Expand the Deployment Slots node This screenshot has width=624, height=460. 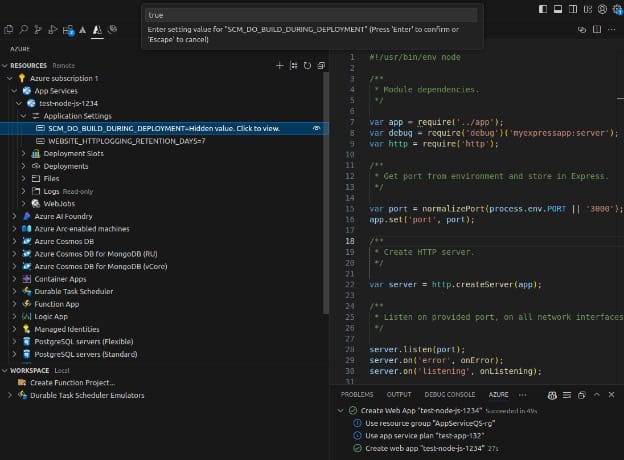click(x=23, y=154)
